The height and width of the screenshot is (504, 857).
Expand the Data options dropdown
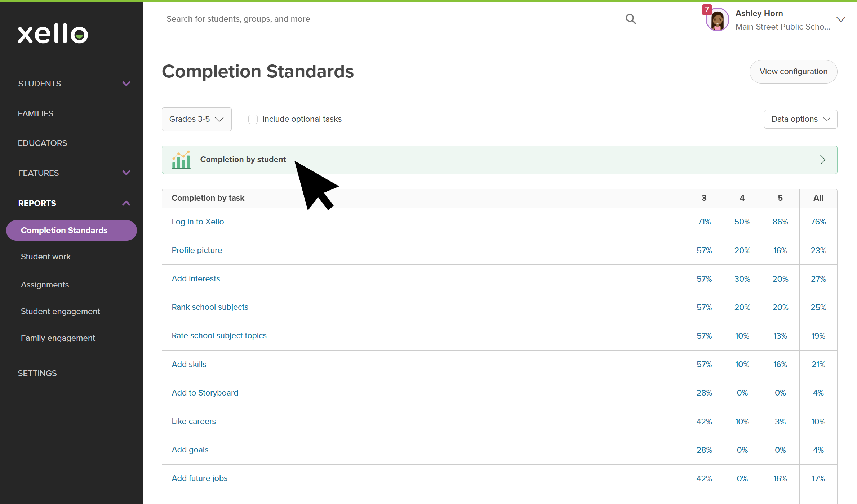coord(800,119)
